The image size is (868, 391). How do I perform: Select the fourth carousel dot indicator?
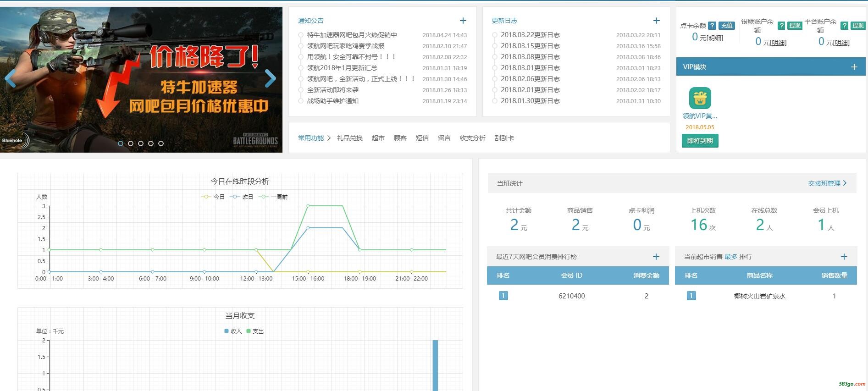(151, 143)
